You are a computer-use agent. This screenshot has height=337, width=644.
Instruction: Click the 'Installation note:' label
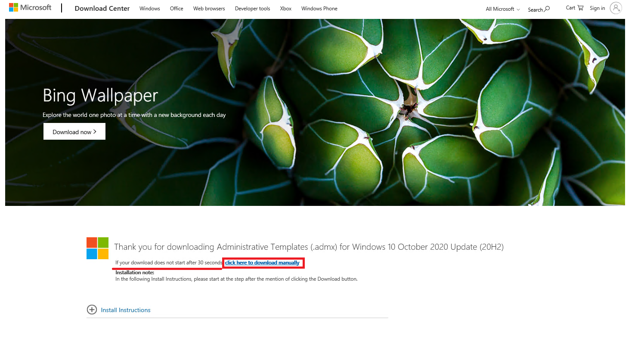(135, 273)
